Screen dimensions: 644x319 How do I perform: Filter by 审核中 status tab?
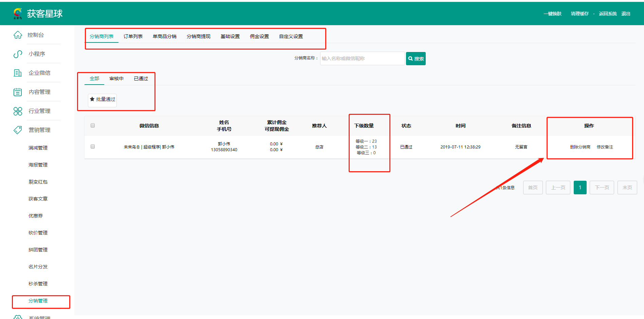pos(116,78)
